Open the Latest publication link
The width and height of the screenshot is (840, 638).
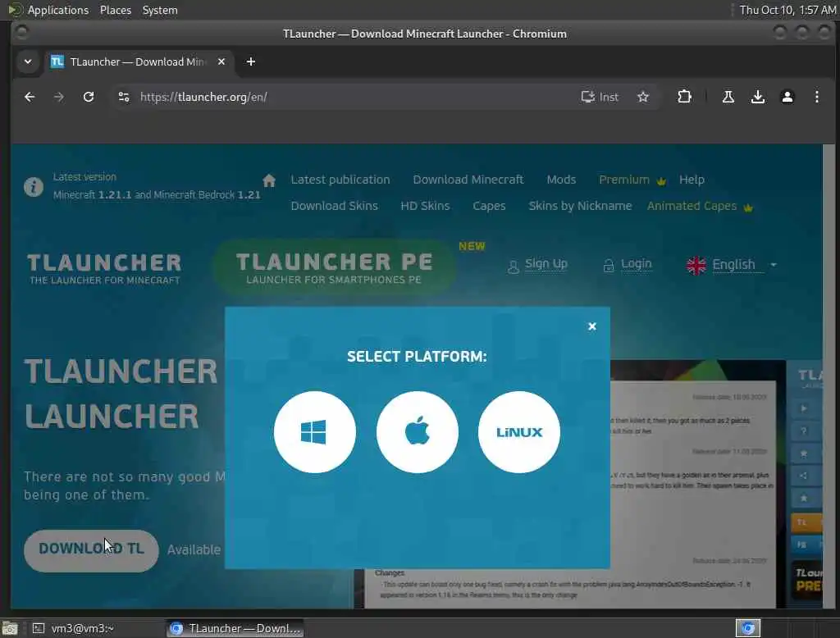click(x=340, y=180)
